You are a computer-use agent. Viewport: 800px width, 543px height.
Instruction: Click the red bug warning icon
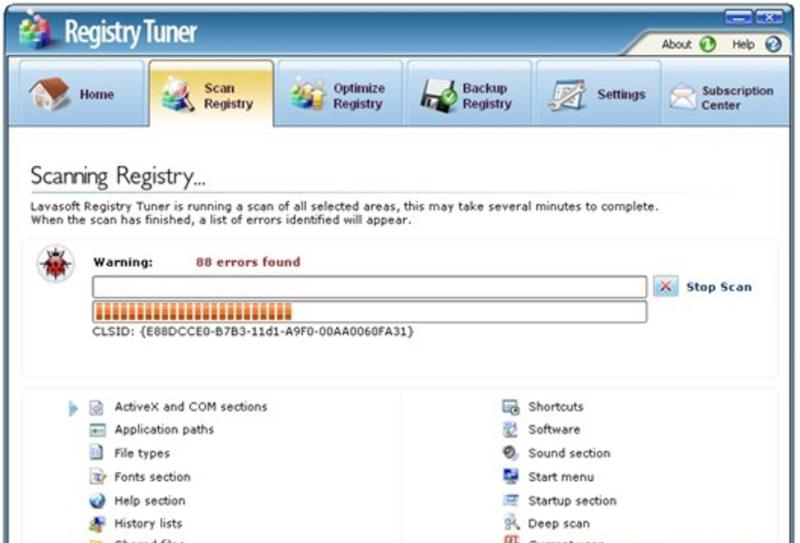point(56,263)
